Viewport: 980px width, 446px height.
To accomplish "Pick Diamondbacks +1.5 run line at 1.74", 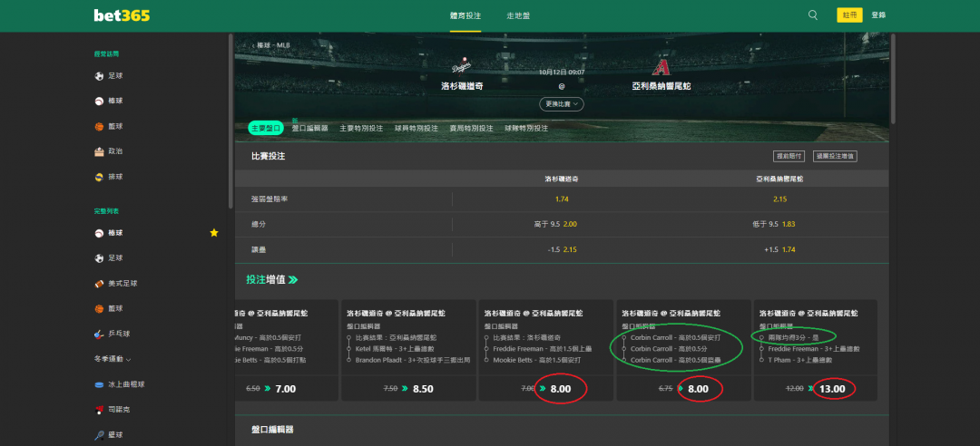I will coord(779,250).
